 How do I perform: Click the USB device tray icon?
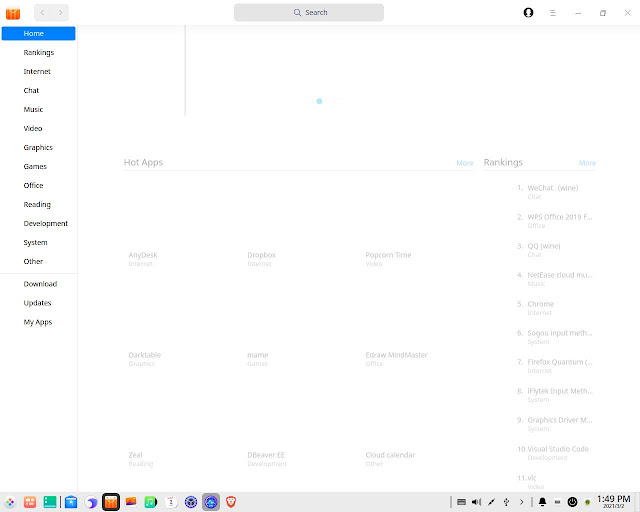point(507,502)
